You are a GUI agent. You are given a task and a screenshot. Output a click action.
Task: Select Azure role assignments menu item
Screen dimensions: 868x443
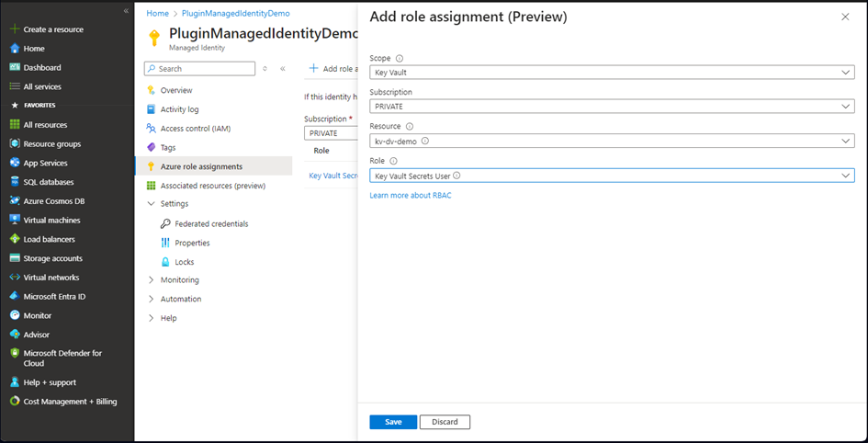pyautogui.click(x=214, y=166)
